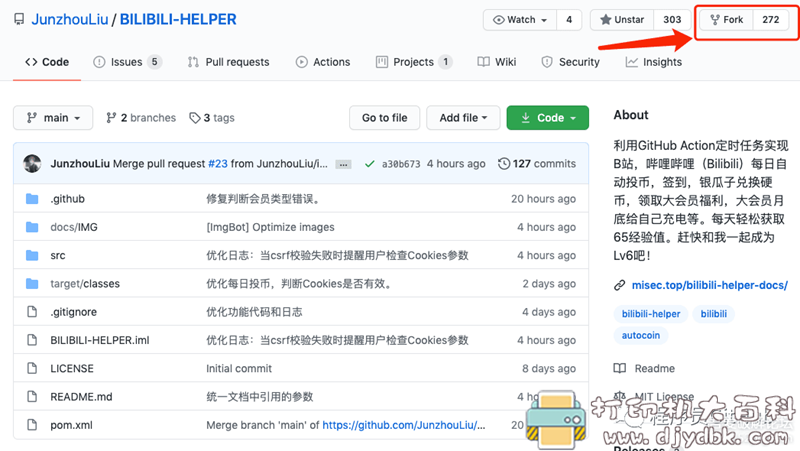Open the .gitignore file
The height and width of the screenshot is (451, 800).
pos(73,312)
